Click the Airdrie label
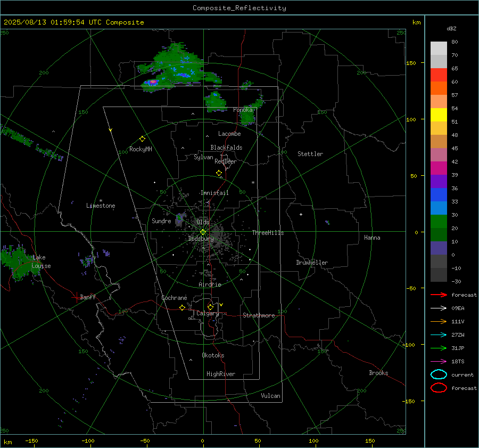 [x=210, y=284]
